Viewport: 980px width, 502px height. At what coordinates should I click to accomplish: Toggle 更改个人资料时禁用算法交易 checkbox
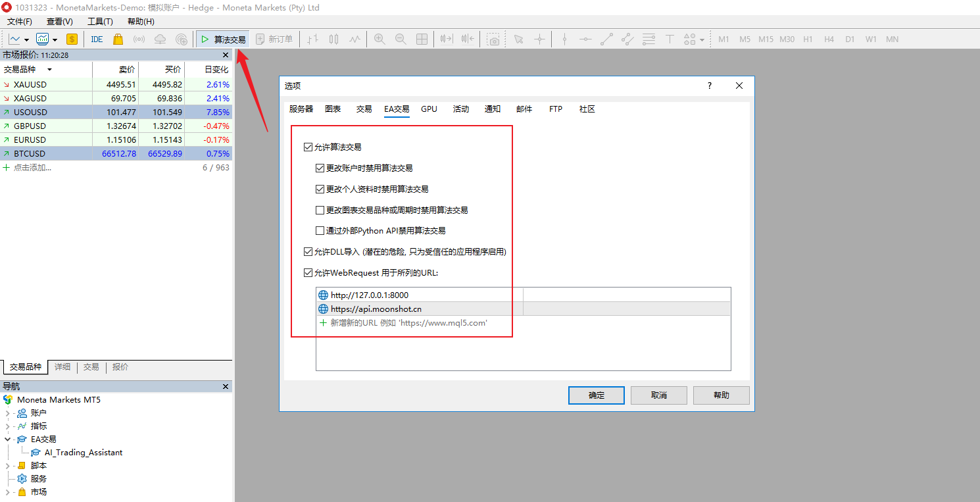click(x=320, y=189)
